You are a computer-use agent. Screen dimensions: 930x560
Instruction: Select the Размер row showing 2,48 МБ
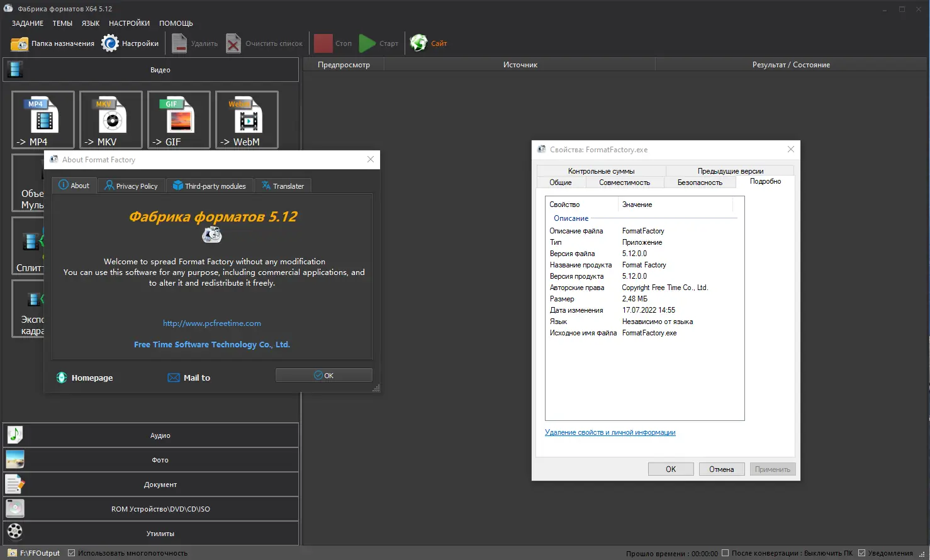pos(644,299)
